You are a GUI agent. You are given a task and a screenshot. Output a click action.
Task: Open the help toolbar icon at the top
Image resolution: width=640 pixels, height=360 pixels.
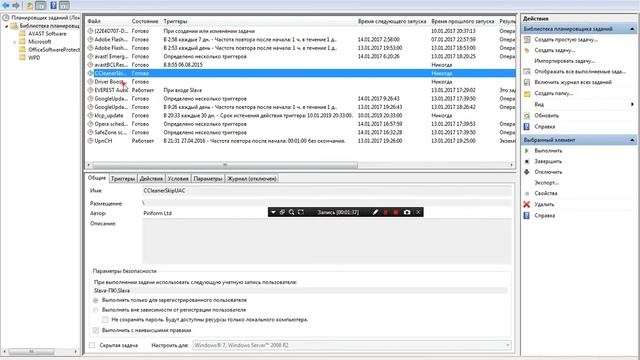[53, 5]
